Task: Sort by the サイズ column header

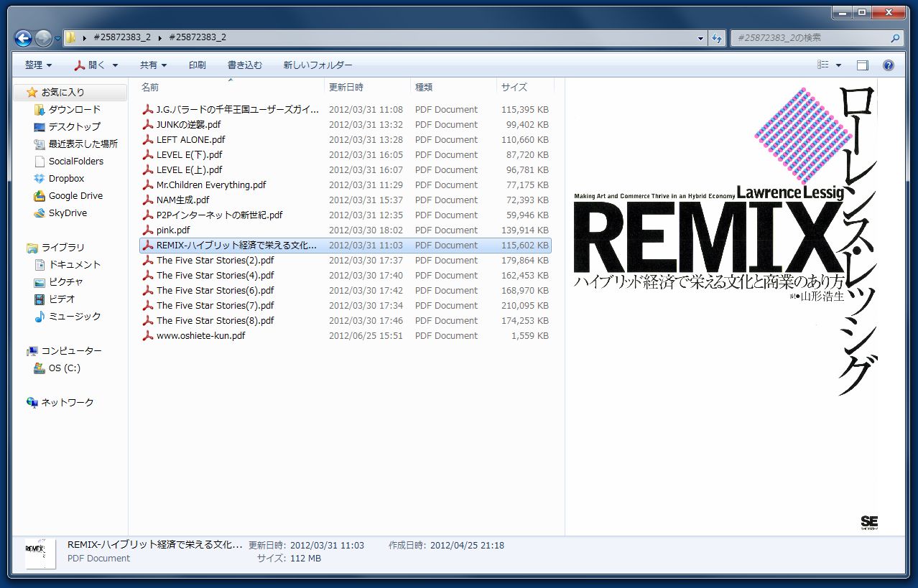Action: pyautogui.click(x=525, y=87)
